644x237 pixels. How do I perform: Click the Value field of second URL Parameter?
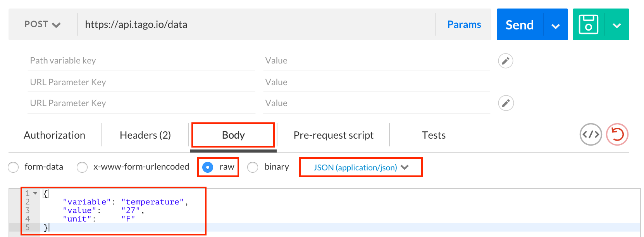377,103
